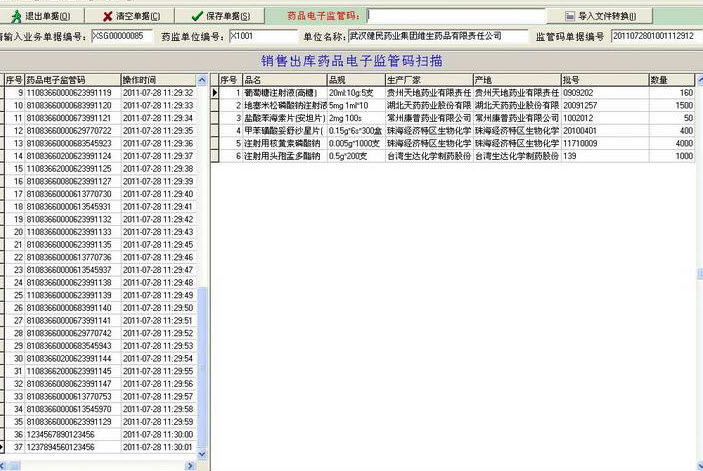
Task: Click the 药监单位编号 field X1001
Action: 263,36
